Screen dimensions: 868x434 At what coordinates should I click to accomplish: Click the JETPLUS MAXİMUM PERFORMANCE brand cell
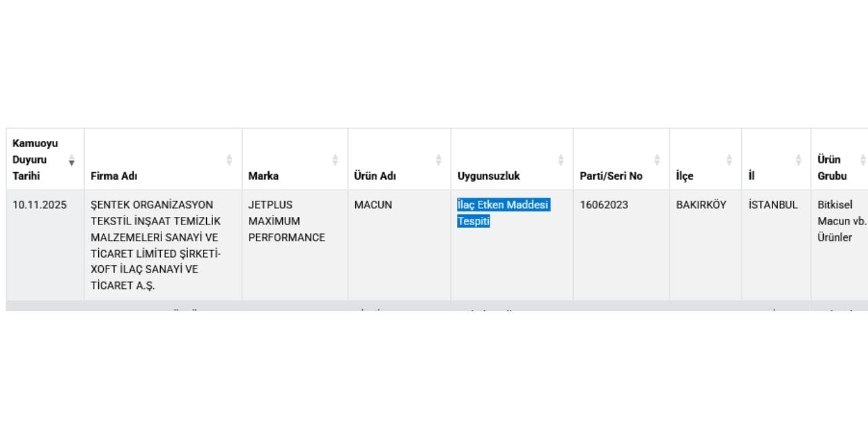pyautogui.click(x=286, y=221)
